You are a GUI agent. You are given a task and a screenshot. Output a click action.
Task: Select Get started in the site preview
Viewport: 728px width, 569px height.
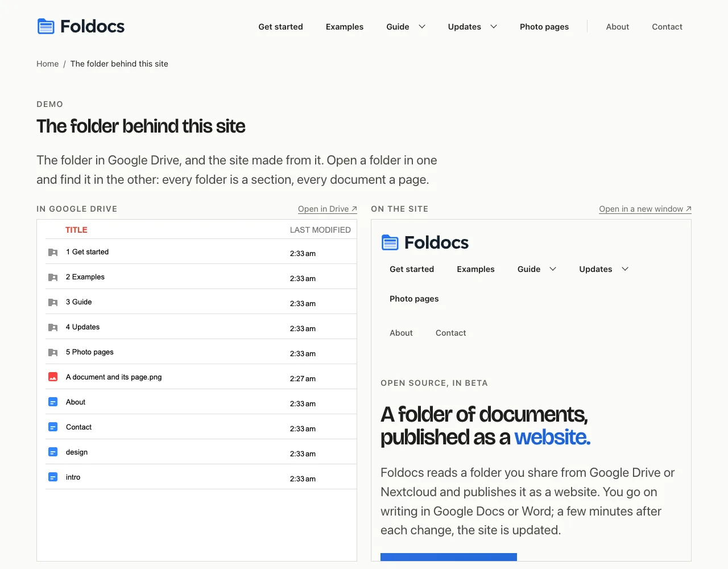[x=412, y=269]
